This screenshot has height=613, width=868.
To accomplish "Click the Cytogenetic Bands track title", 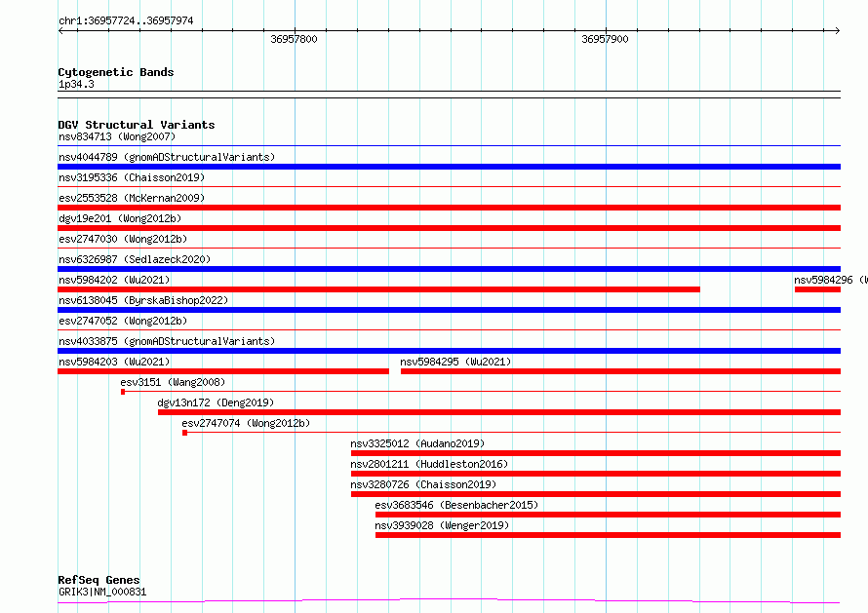I will (x=116, y=72).
